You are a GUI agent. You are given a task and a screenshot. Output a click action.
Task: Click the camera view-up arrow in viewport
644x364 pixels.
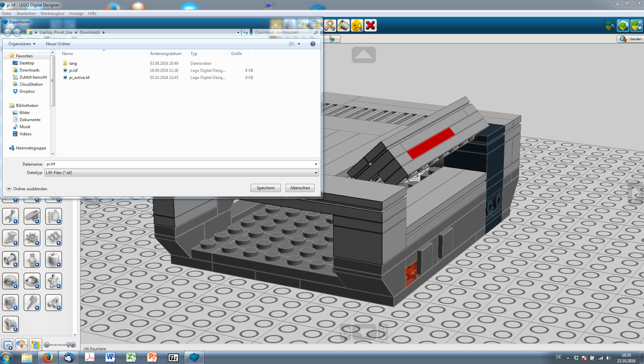coord(363,55)
